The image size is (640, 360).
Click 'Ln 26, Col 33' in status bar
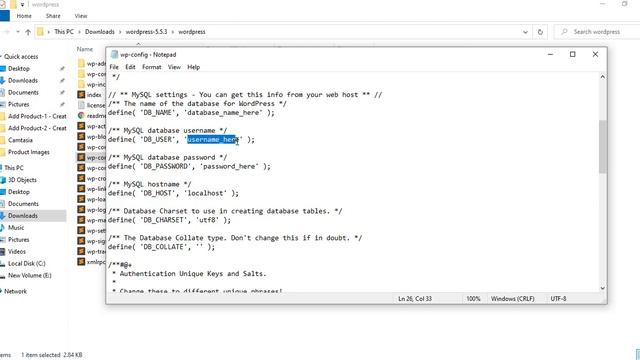(x=415, y=299)
